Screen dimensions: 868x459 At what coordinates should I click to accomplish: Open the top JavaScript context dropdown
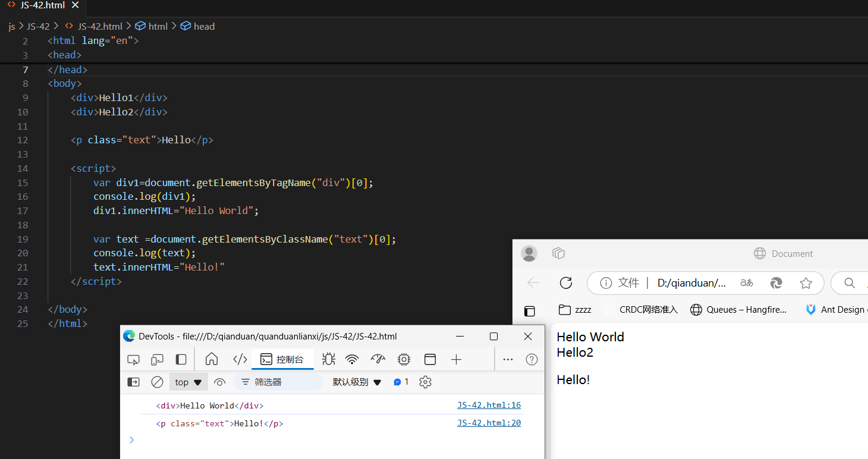(x=188, y=382)
